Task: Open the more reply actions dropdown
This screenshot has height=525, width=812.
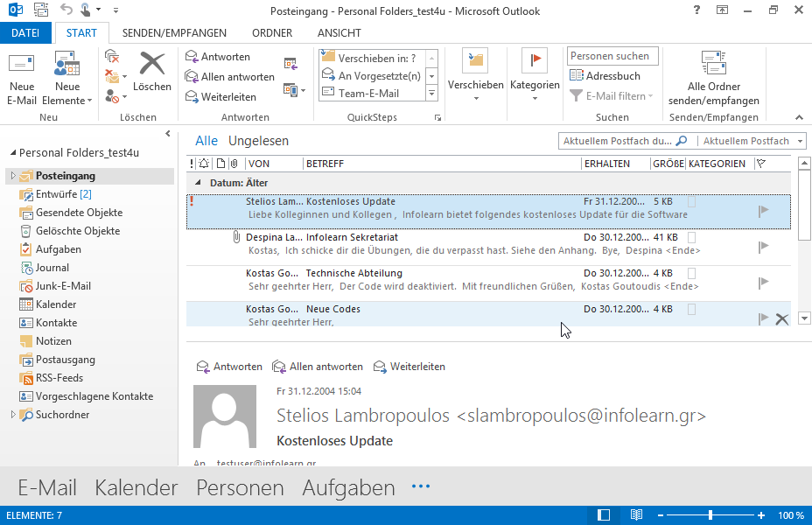Action: pos(294,91)
